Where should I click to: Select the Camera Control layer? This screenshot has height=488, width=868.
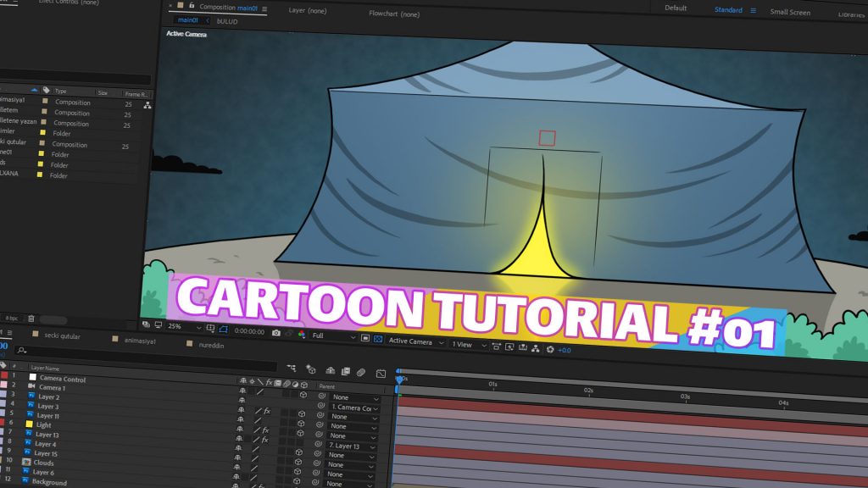(63, 379)
